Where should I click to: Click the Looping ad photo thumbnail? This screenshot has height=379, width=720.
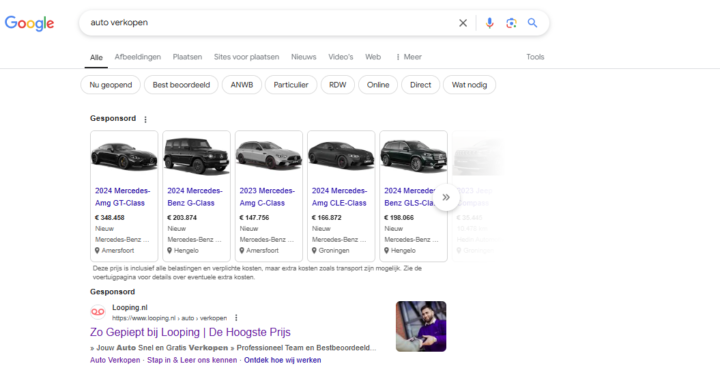(x=421, y=327)
